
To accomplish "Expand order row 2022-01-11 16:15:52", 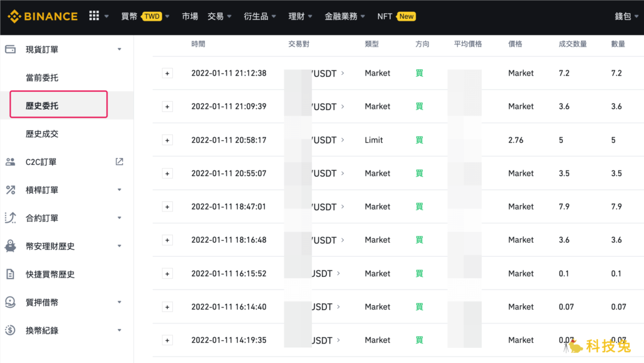I will coord(167,274).
